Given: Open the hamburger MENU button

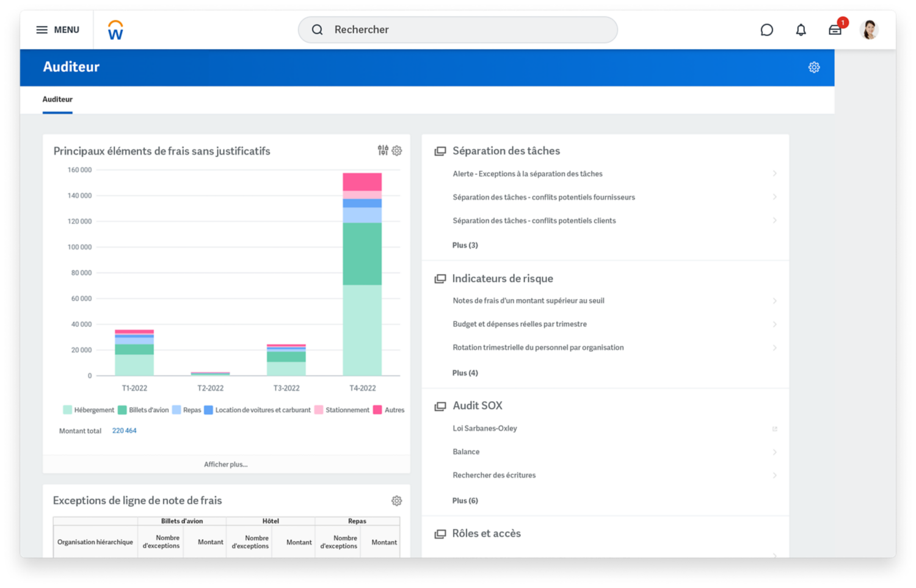Looking at the screenshot, I should [57, 30].
